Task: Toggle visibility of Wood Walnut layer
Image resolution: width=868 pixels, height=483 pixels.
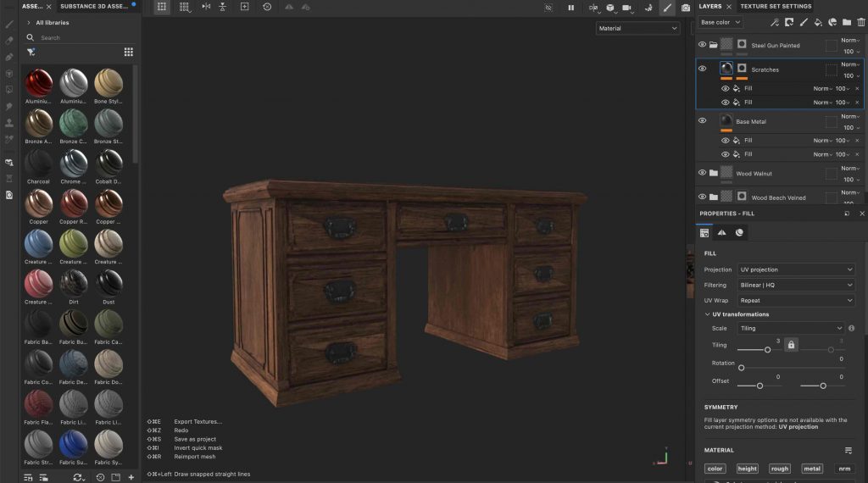Action: click(702, 173)
